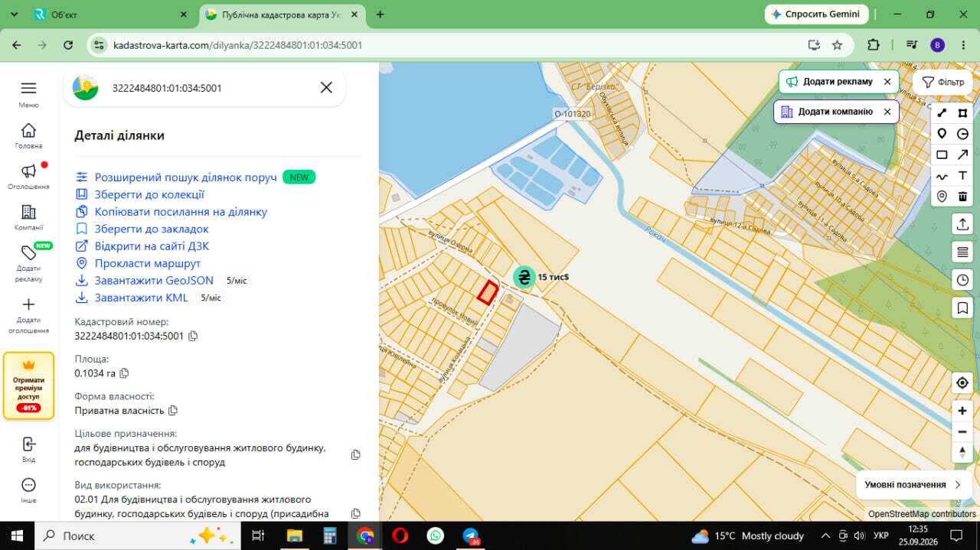Screen dimensions: 980x550
Task: Activate the text label tool
Action: click(962, 176)
